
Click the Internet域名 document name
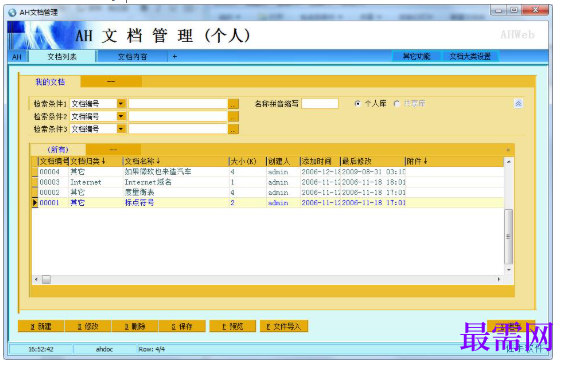click(x=148, y=182)
